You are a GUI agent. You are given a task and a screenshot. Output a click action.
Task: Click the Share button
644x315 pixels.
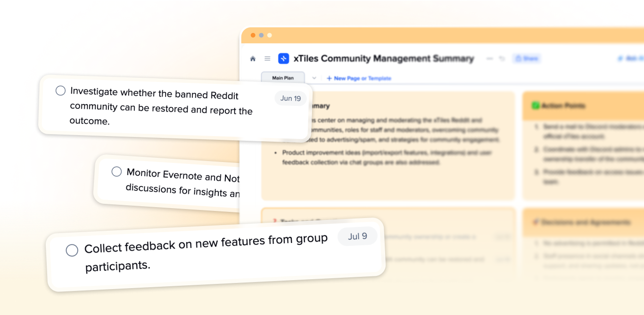[x=526, y=59]
